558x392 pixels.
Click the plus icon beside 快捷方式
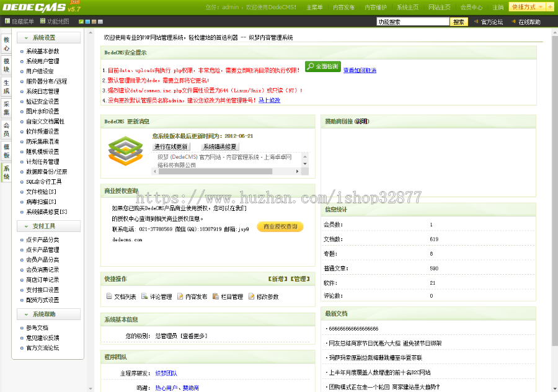click(550, 7)
